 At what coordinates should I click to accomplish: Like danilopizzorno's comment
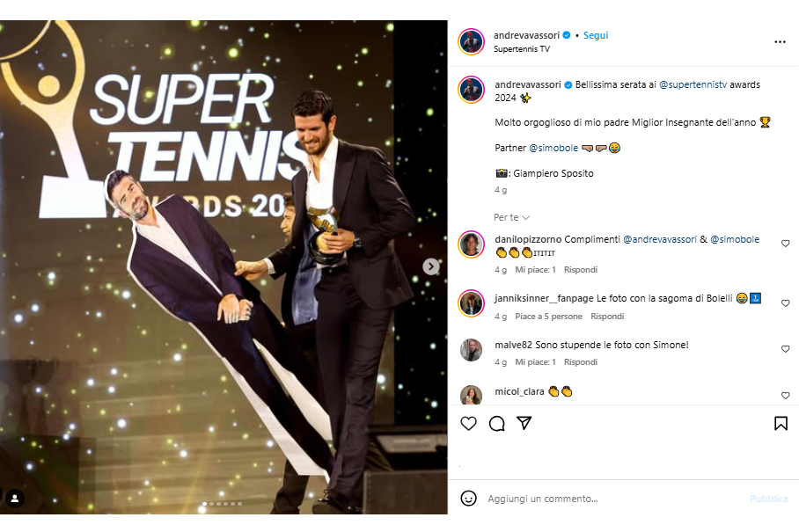(x=786, y=244)
